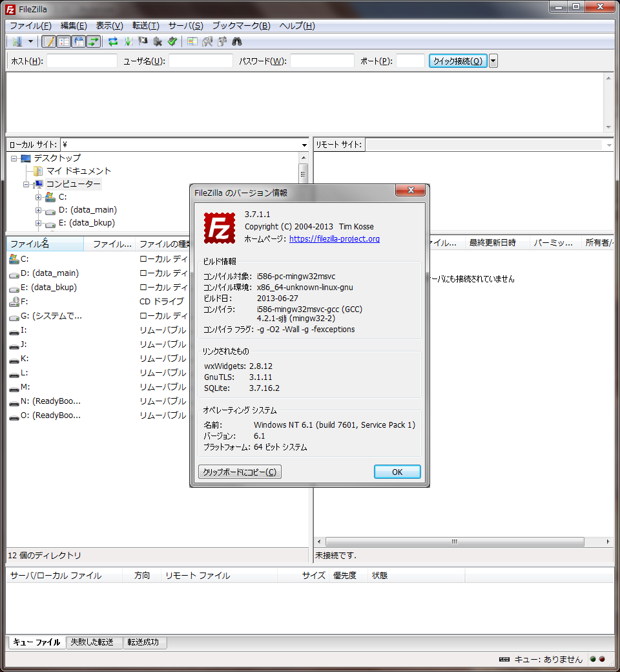This screenshot has width=620, height=672.
Task: Open the ブックマーク(B) menu
Action: tap(242, 26)
